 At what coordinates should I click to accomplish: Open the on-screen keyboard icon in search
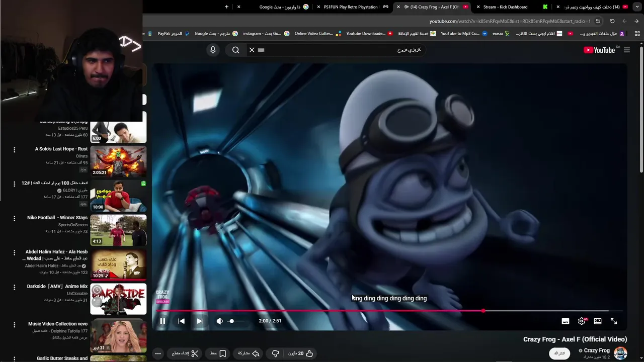click(x=261, y=50)
